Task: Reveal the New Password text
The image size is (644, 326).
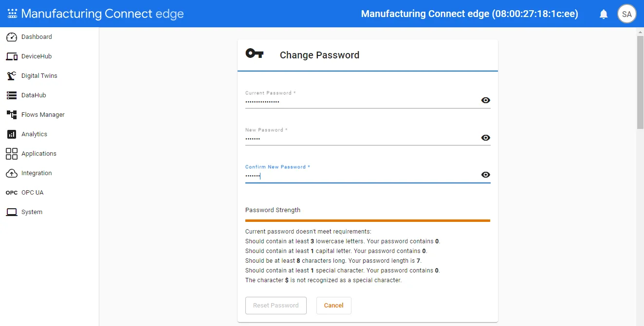Action: tap(485, 138)
